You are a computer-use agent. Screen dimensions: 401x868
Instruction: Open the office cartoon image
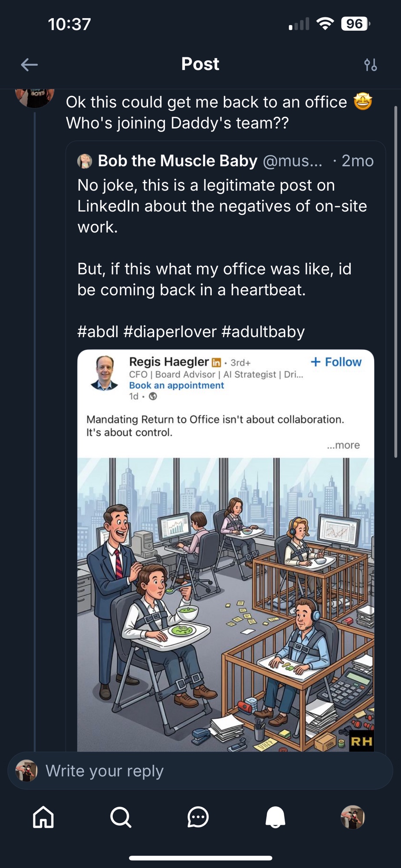click(226, 603)
